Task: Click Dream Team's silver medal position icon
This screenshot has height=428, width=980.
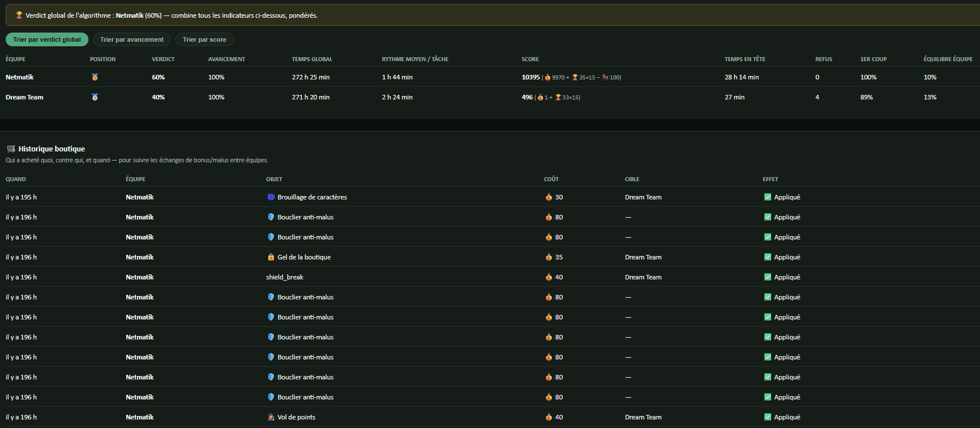Action: [95, 97]
